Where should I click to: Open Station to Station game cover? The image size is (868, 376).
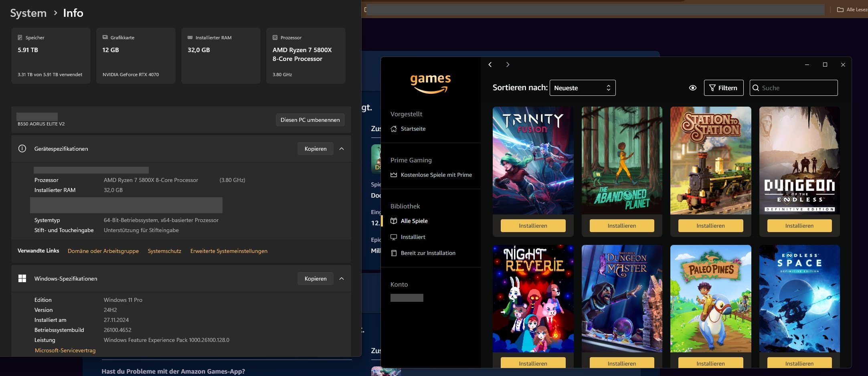click(x=710, y=160)
